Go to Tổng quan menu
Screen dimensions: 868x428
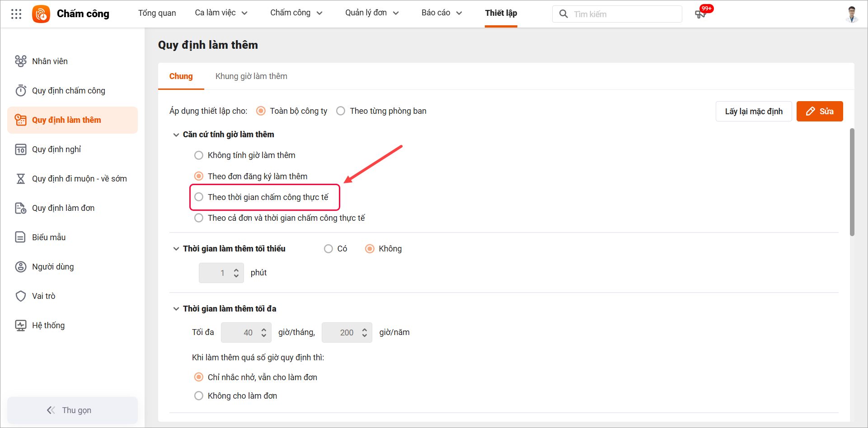click(x=157, y=13)
